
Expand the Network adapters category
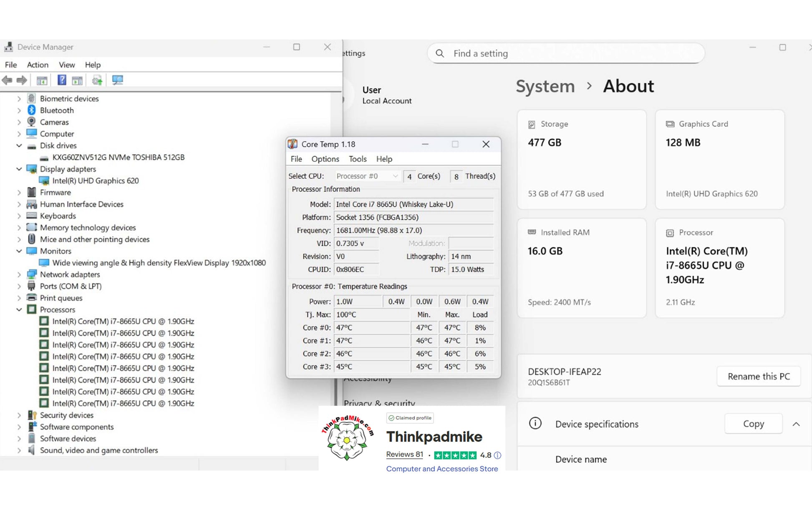[19, 274]
